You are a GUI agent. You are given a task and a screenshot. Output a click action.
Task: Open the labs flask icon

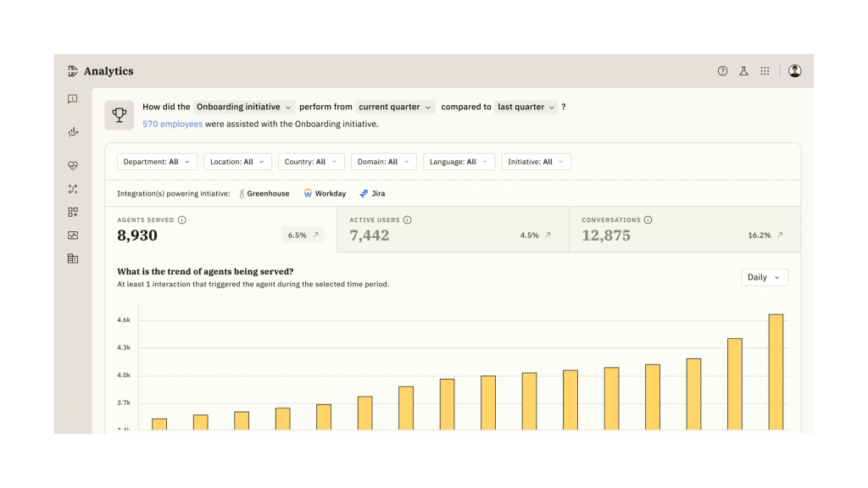pos(743,71)
